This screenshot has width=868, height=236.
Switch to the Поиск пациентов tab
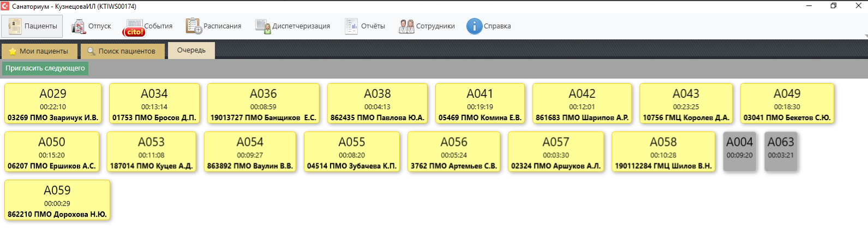[x=122, y=51]
